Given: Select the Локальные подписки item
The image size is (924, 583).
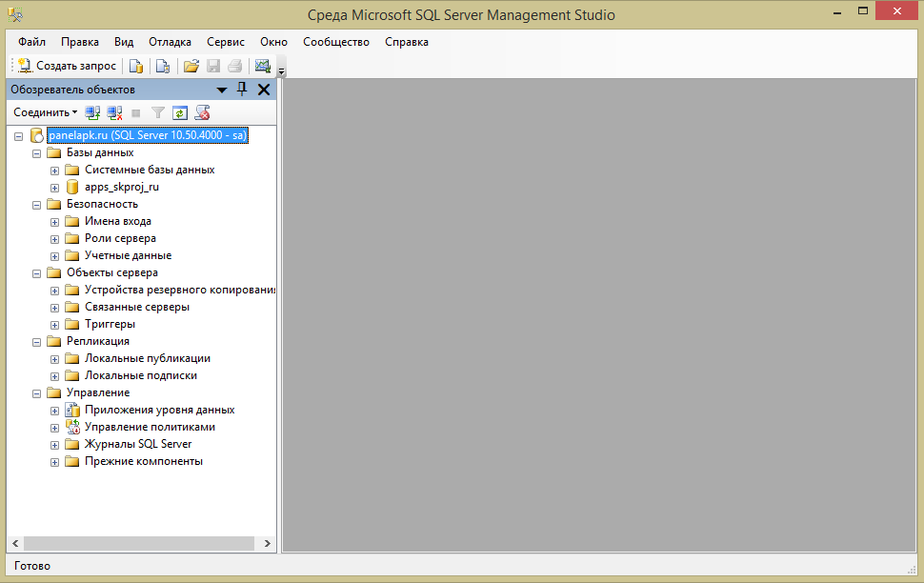Looking at the screenshot, I should click(141, 375).
